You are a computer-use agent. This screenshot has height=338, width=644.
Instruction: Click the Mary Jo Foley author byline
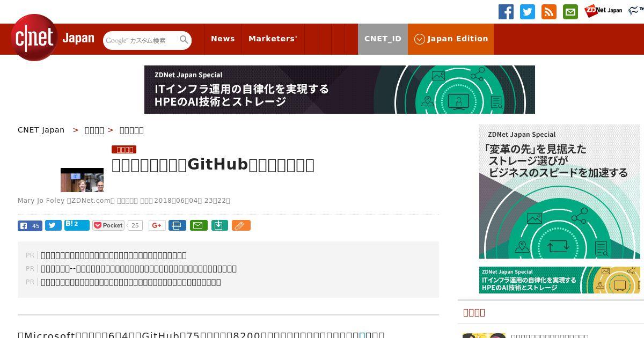(x=41, y=201)
